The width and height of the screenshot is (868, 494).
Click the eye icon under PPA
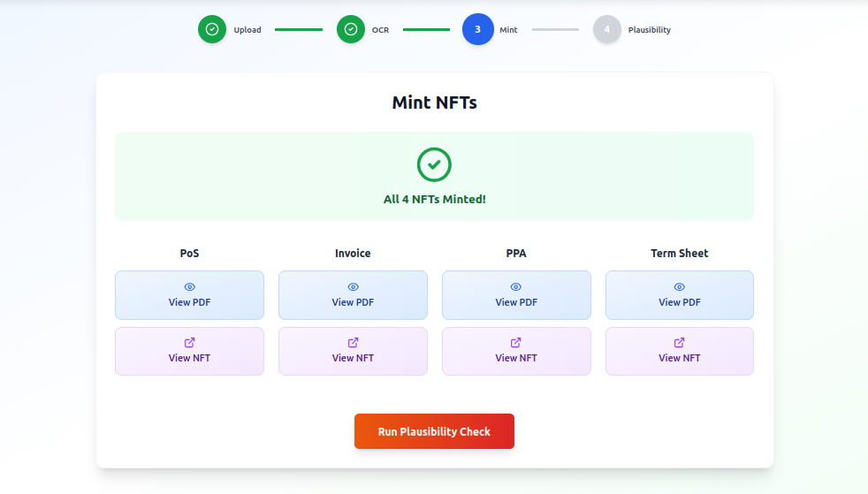point(516,287)
